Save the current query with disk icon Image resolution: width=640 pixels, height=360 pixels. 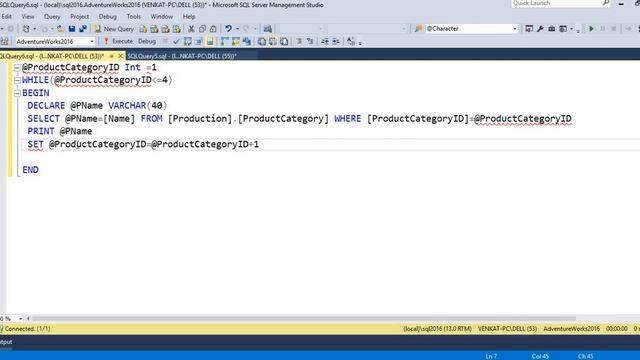tap(72, 29)
